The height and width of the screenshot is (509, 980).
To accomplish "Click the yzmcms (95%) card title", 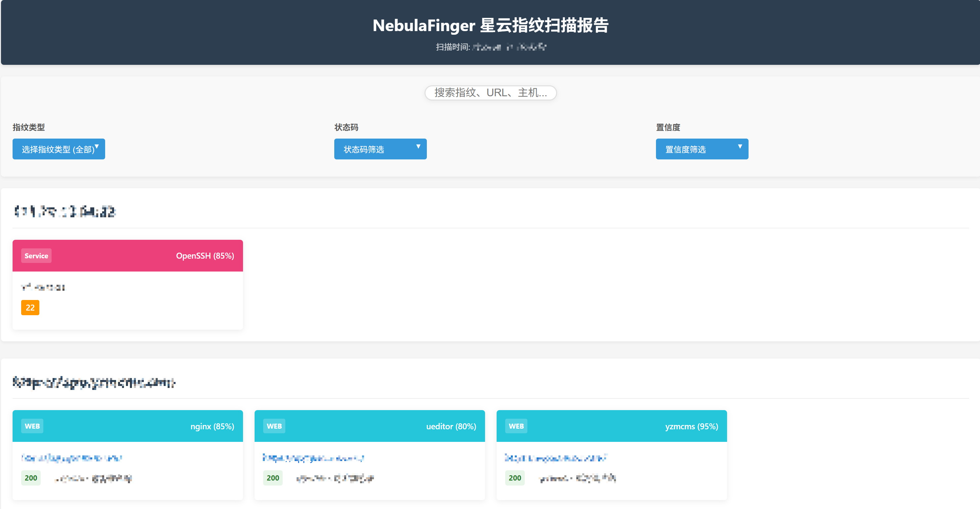I will click(691, 426).
